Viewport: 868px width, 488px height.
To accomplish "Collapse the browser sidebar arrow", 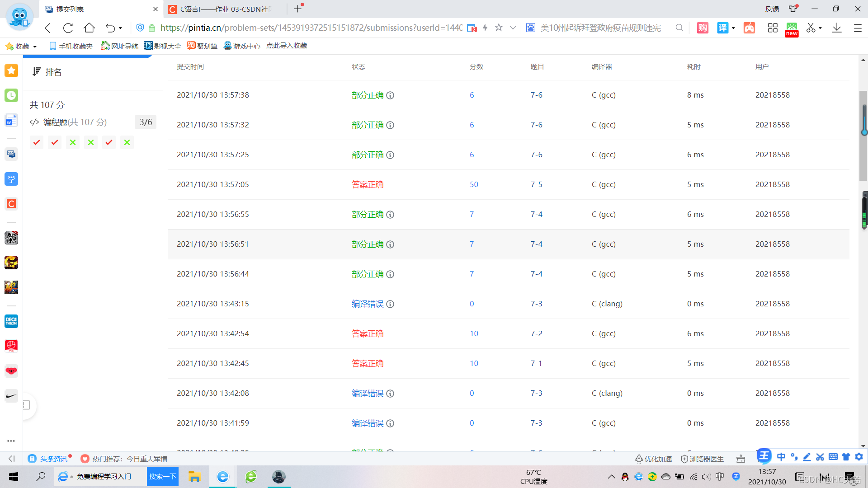I will [12, 459].
